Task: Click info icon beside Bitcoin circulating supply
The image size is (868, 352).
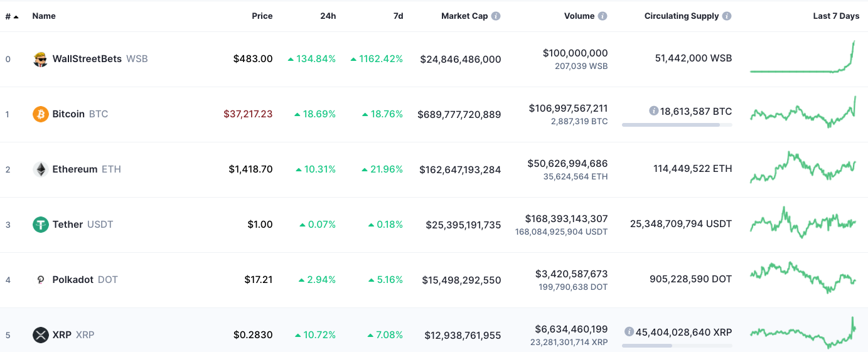Action: click(x=653, y=111)
